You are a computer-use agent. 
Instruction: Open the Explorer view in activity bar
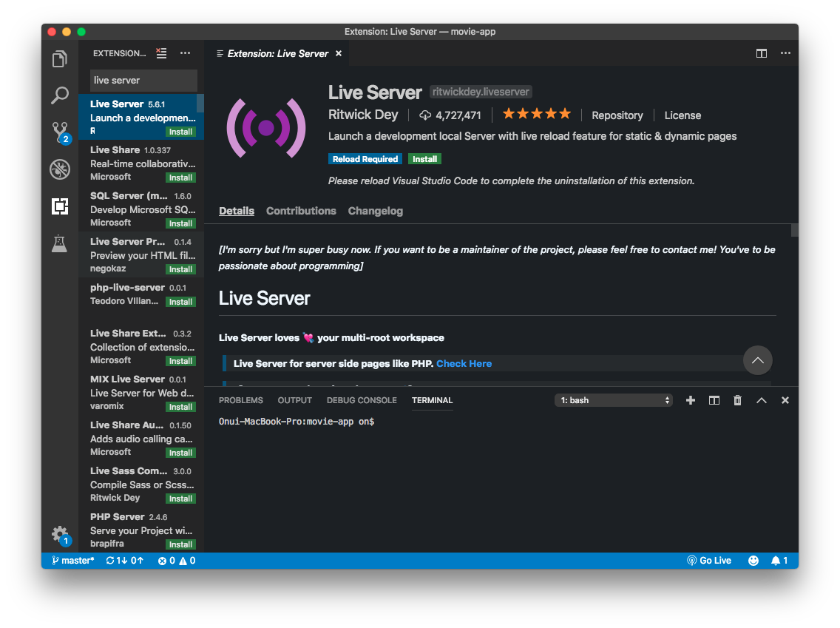tap(59, 58)
